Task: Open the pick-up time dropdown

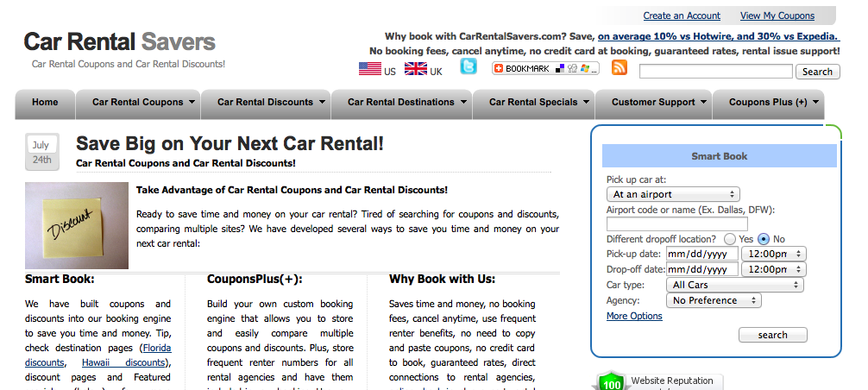Action: tap(773, 254)
